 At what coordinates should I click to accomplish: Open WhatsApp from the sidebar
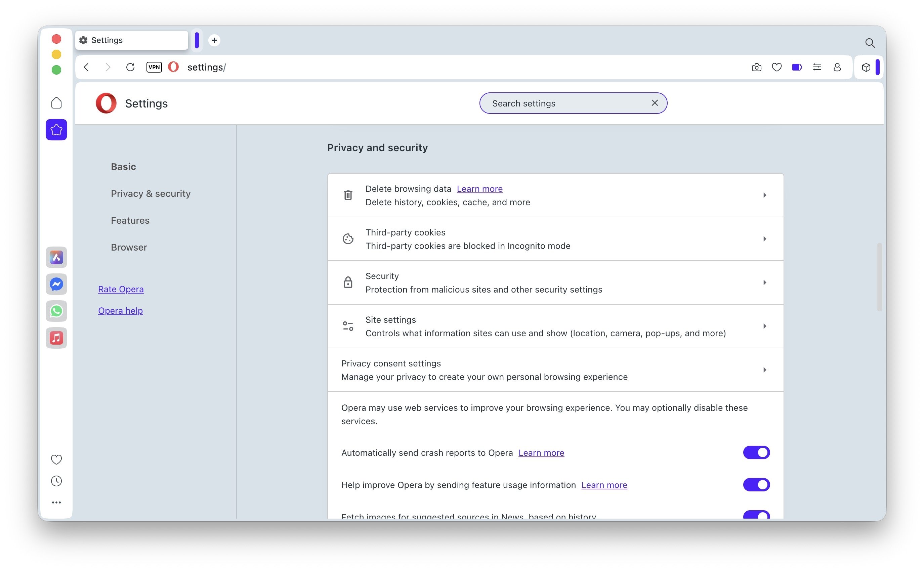click(x=56, y=311)
